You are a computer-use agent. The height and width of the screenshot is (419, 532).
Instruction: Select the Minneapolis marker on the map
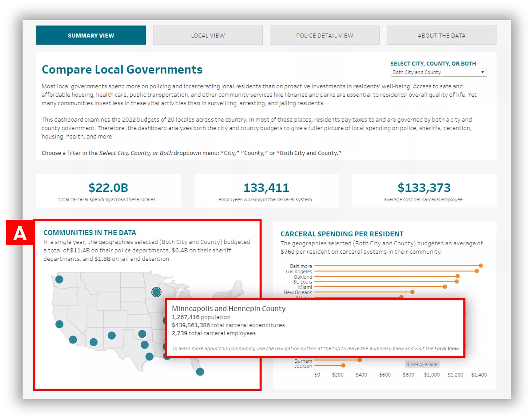tap(156, 292)
